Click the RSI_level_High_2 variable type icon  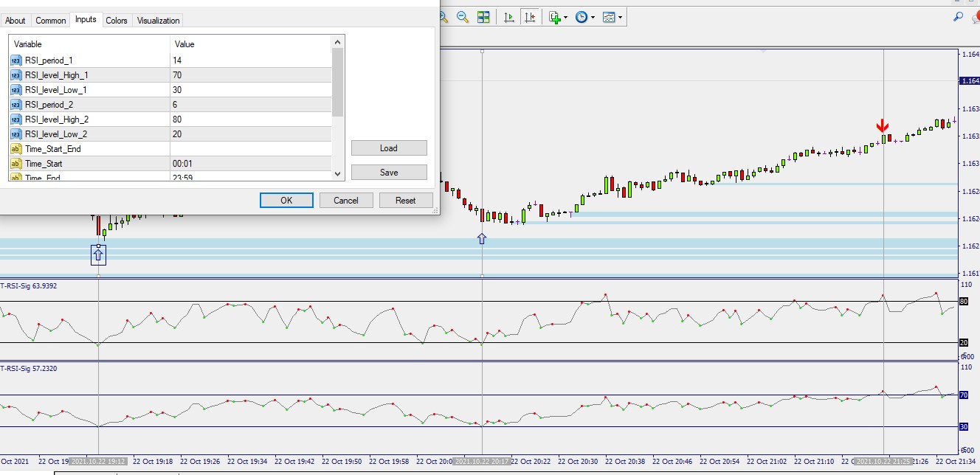pos(15,119)
